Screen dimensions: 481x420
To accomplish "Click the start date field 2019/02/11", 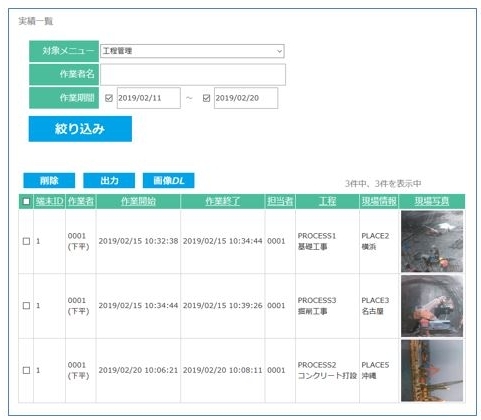I will coord(149,98).
